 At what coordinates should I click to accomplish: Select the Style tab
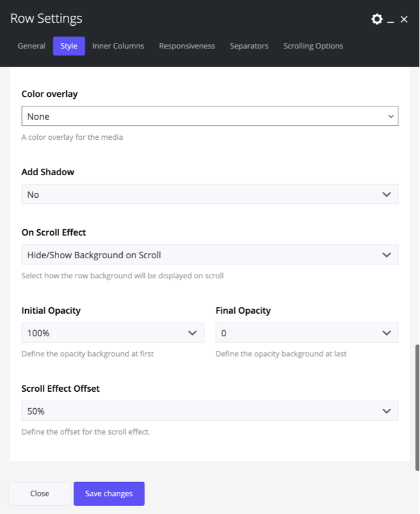click(x=68, y=45)
